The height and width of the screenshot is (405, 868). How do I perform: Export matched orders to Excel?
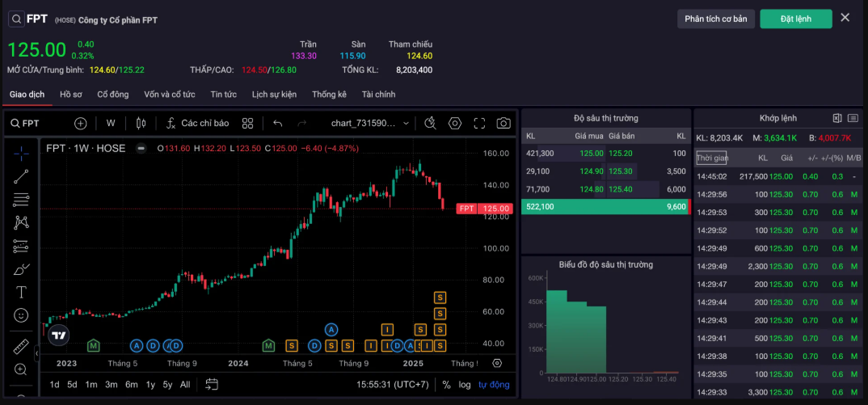coord(837,118)
